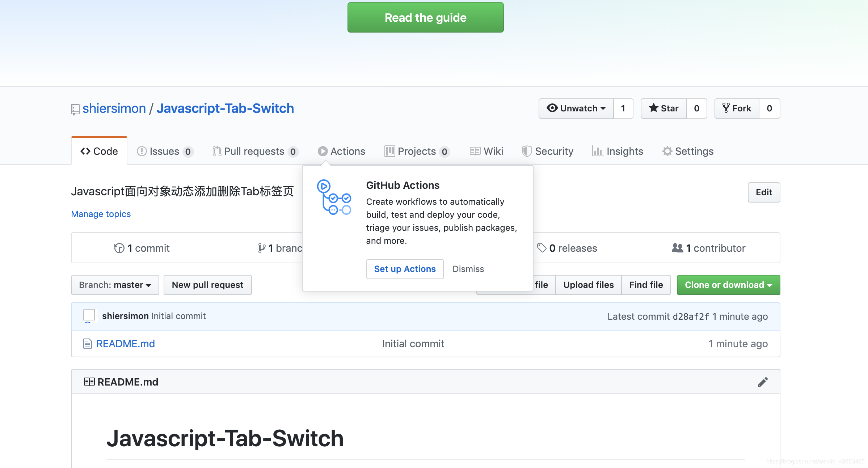Click the Fork network icon
The image size is (868, 468).
point(725,109)
